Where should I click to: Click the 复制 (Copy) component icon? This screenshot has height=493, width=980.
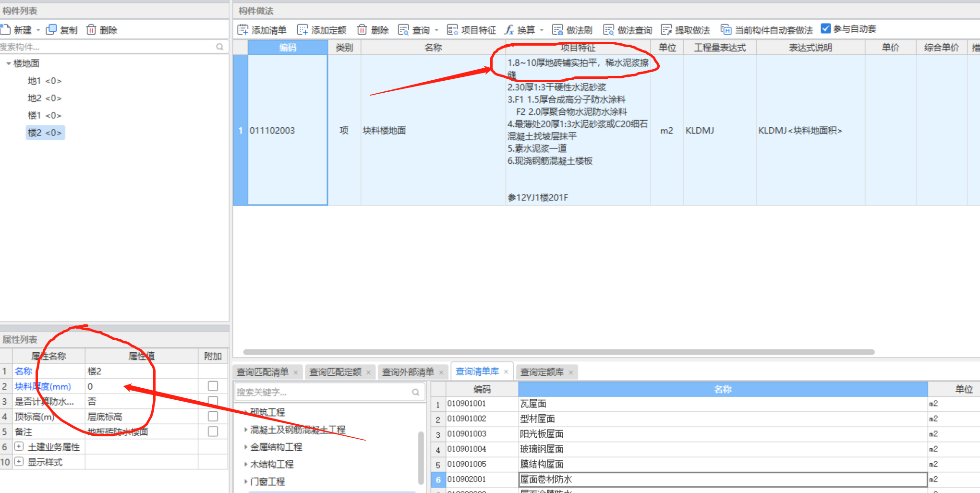click(x=51, y=30)
